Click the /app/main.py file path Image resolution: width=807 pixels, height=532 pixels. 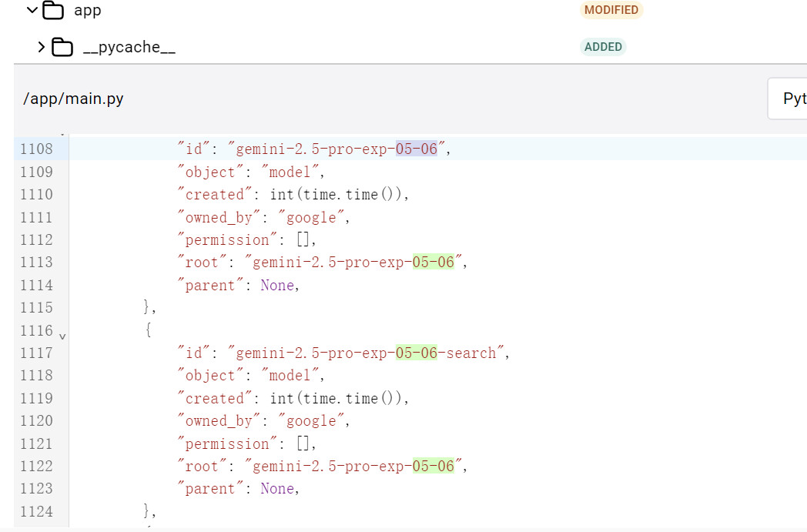pyautogui.click(x=74, y=99)
